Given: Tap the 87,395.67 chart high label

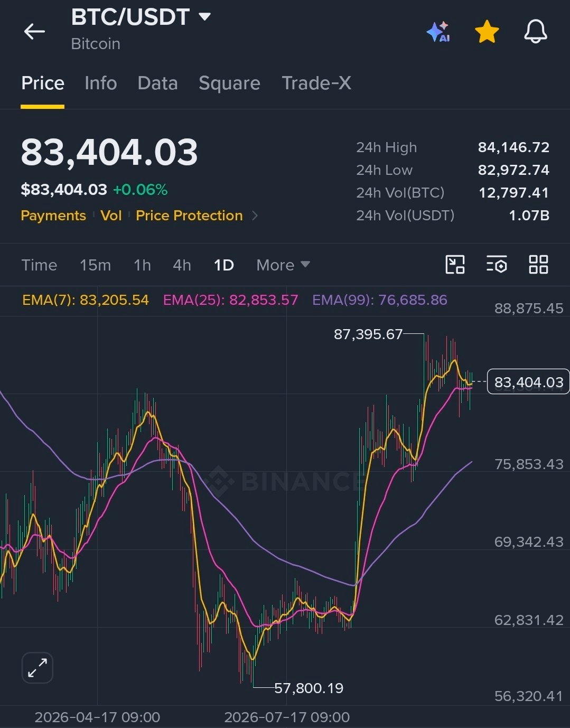Looking at the screenshot, I should click(368, 334).
